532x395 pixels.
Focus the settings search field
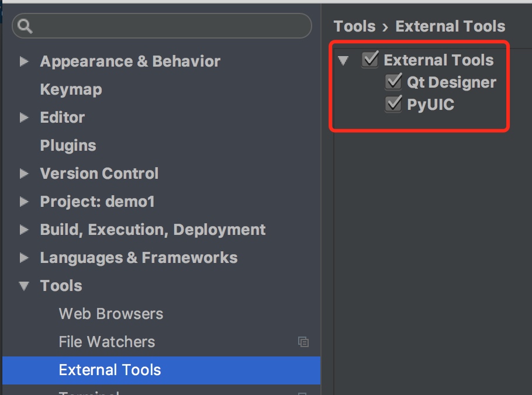coord(170,26)
